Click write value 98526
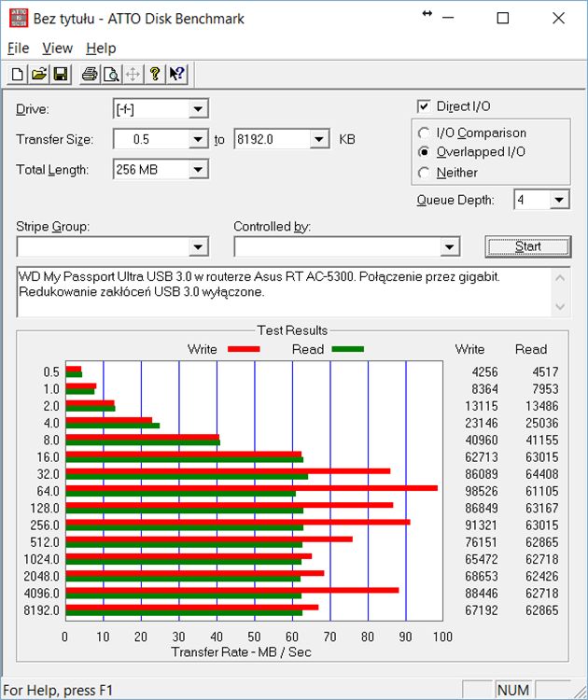This screenshot has width=588, height=700. point(481,491)
